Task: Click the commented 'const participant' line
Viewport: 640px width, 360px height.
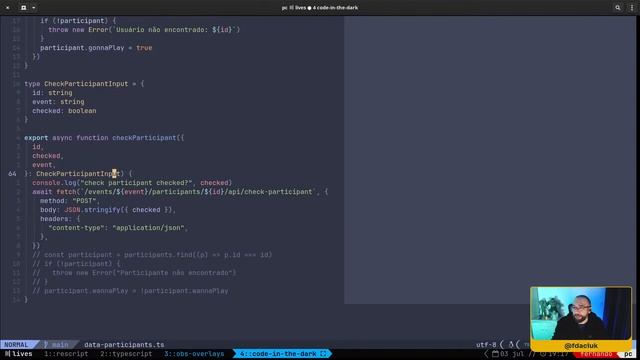Action: (152, 255)
